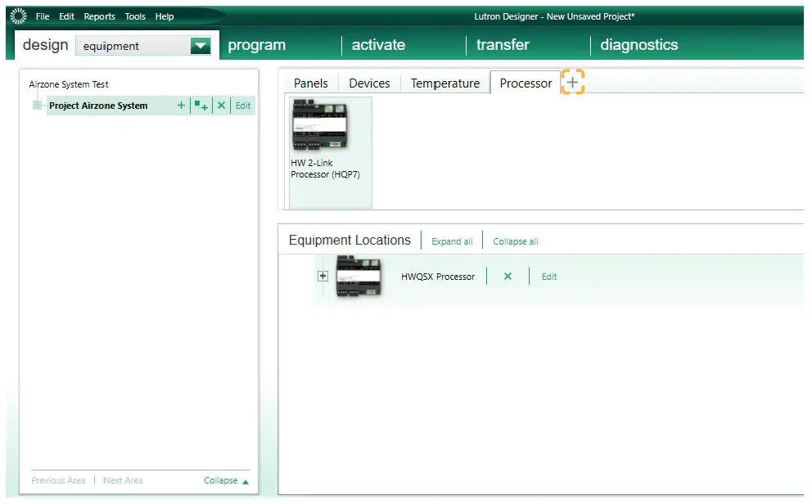This screenshot has width=812, height=504.
Task: Click the Lutron spinner logo in the menu bar
Action: click(x=17, y=16)
